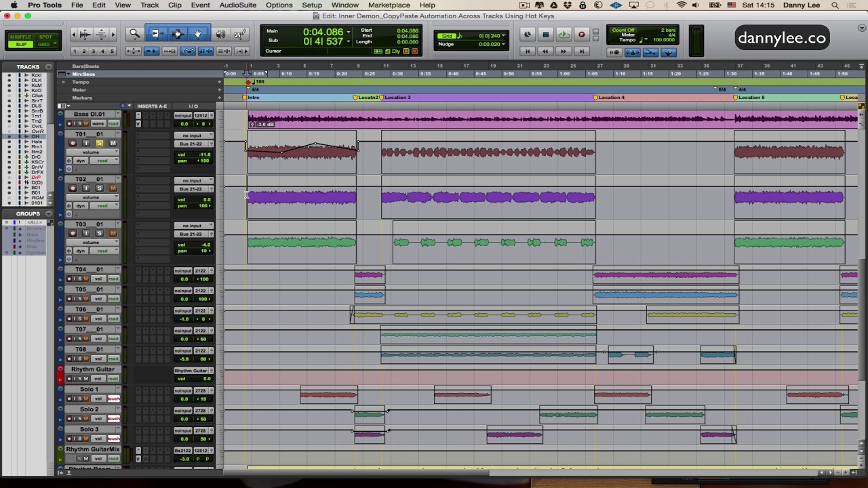Toggle MIDI Merge button
Viewport: 868px width, 488px height.
(x=650, y=52)
